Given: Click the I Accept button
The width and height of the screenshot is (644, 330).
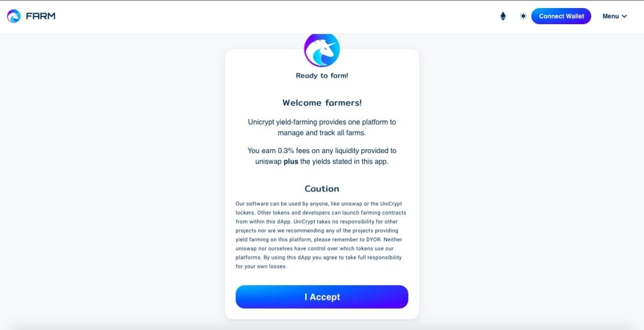Looking at the screenshot, I should click(322, 297).
